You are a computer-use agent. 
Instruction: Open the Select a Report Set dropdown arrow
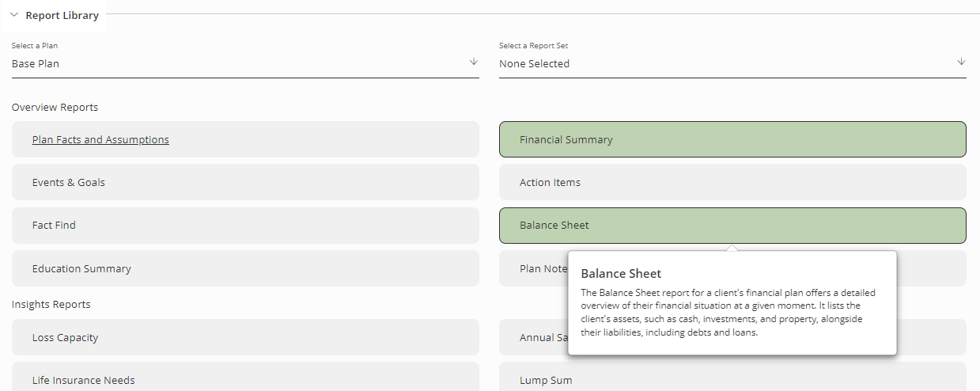(x=961, y=62)
